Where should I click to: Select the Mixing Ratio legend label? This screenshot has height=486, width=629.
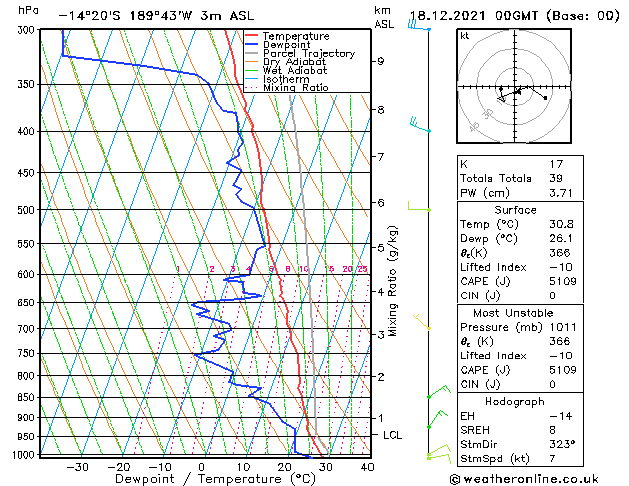(296, 87)
